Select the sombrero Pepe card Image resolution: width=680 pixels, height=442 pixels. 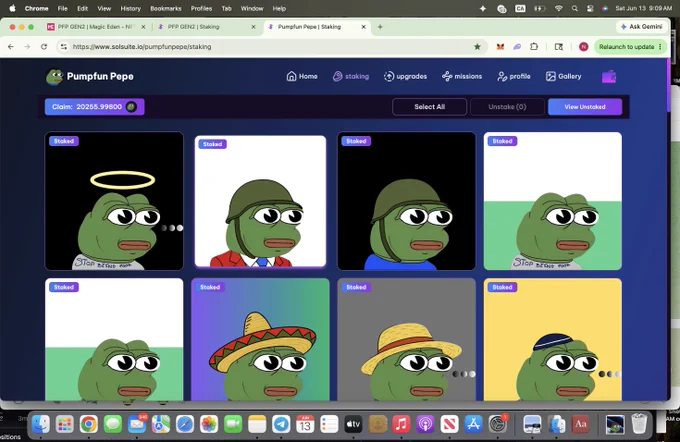click(260, 339)
